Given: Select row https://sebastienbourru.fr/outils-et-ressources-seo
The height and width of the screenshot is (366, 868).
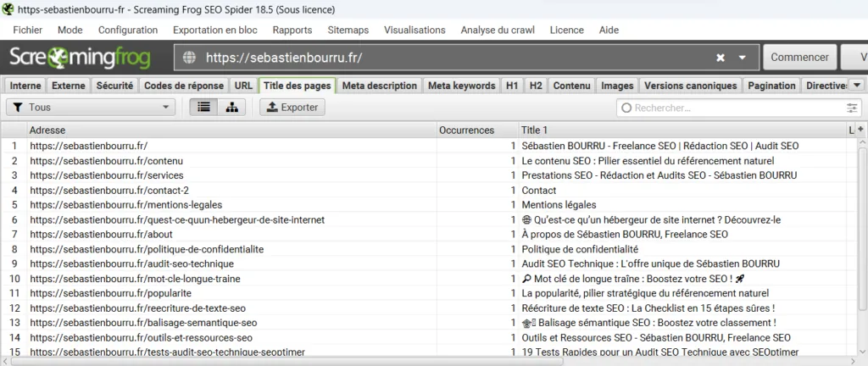Looking at the screenshot, I should point(428,337).
